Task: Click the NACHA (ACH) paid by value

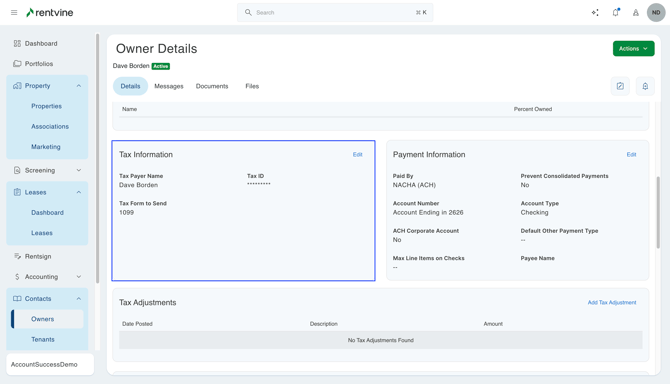Action: tap(414, 185)
